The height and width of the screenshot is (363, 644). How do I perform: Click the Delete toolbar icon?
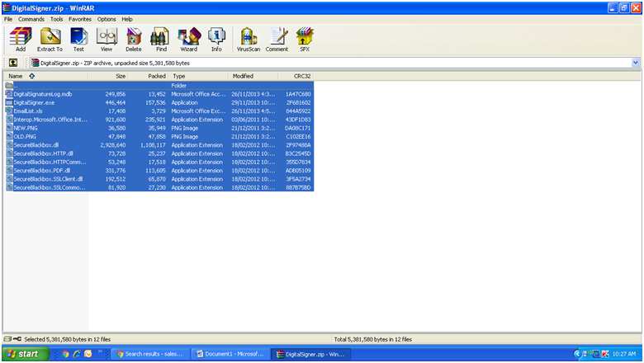coord(134,40)
